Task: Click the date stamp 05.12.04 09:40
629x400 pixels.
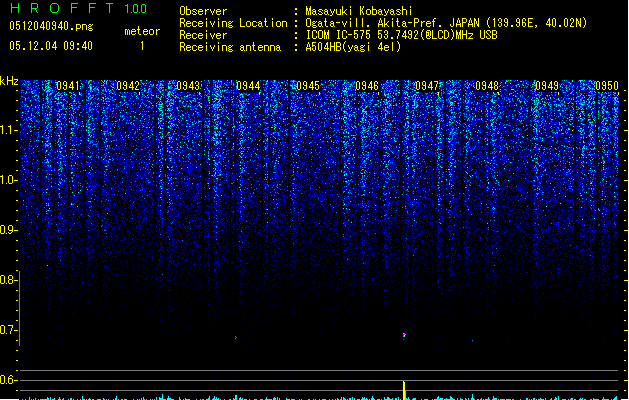Action: pyautogui.click(x=51, y=46)
